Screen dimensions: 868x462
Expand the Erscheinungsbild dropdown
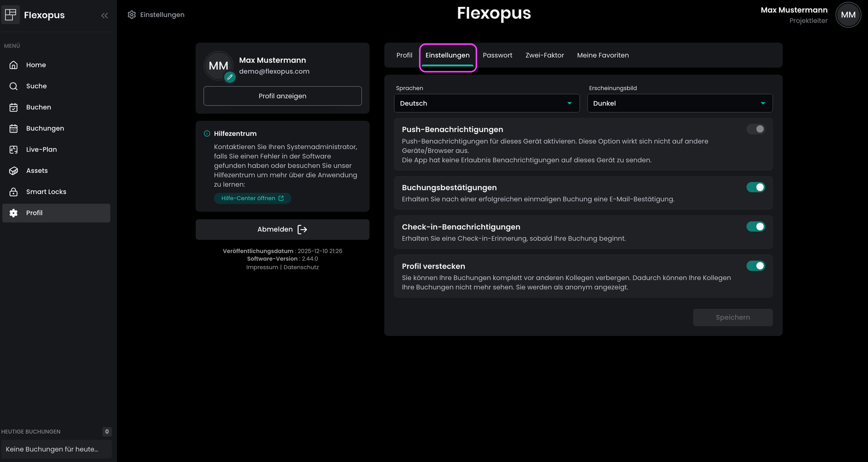click(680, 103)
